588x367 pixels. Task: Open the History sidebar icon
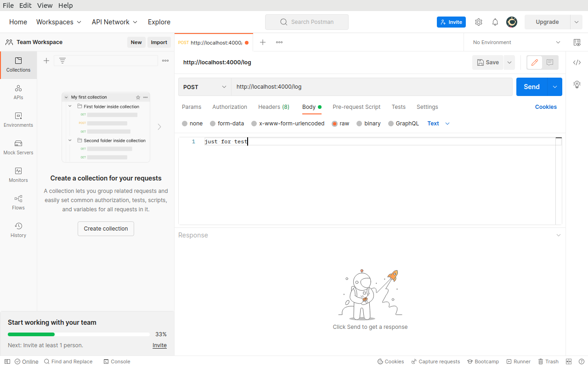(x=18, y=230)
